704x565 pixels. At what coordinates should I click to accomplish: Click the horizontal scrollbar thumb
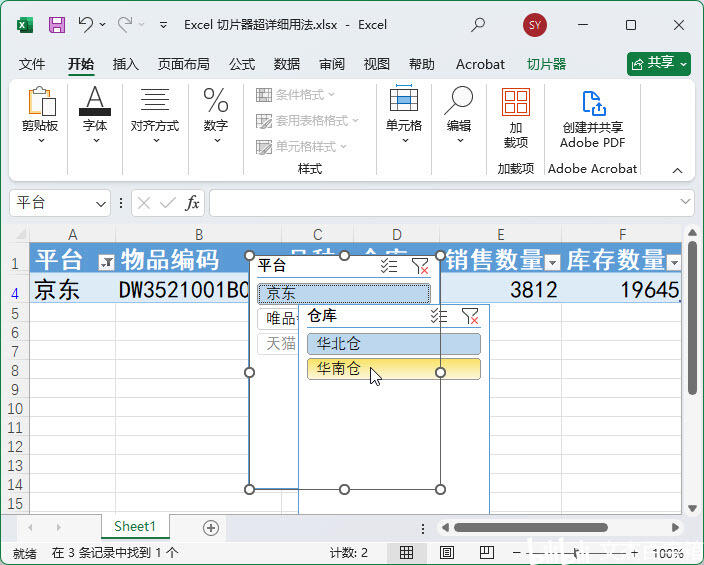click(530, 527)
